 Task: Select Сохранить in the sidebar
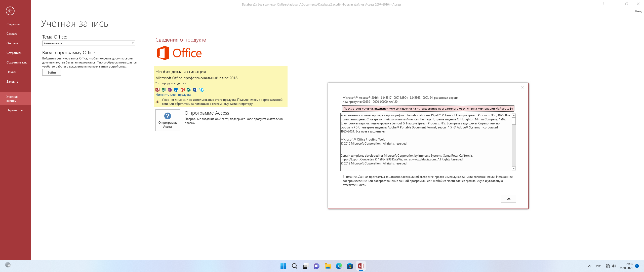click(14, 53)
